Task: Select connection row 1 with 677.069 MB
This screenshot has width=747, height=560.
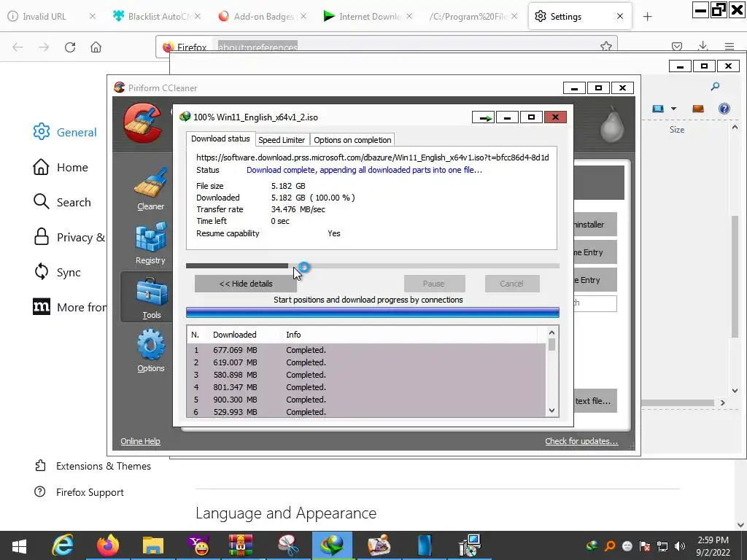Action: coord(366,350)
